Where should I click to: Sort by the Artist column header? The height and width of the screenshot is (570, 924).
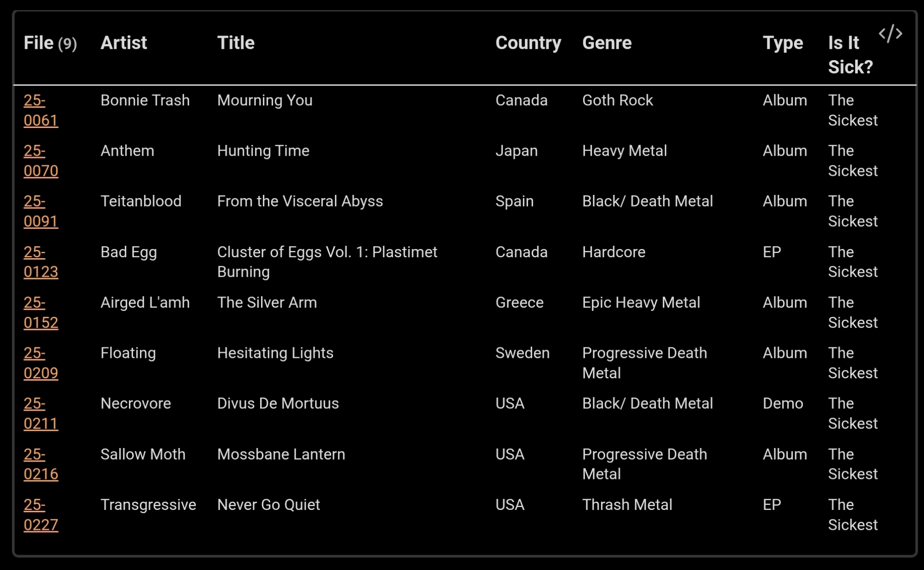pos(123,43)
